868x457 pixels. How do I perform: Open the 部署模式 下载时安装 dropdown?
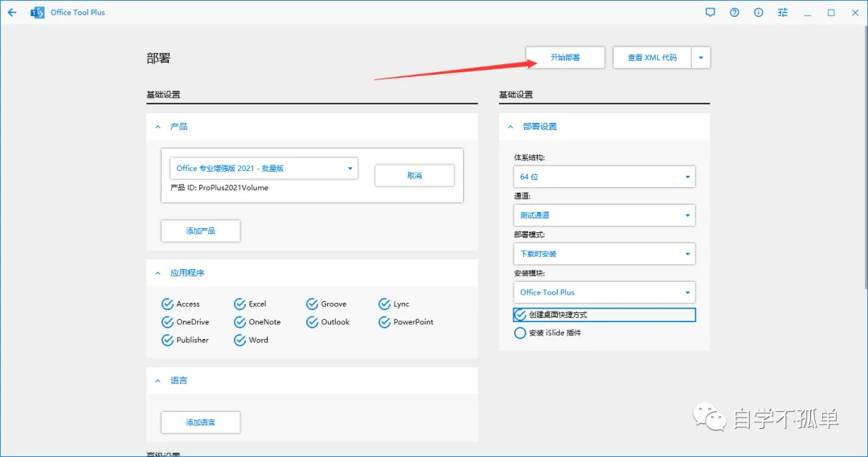604,254
